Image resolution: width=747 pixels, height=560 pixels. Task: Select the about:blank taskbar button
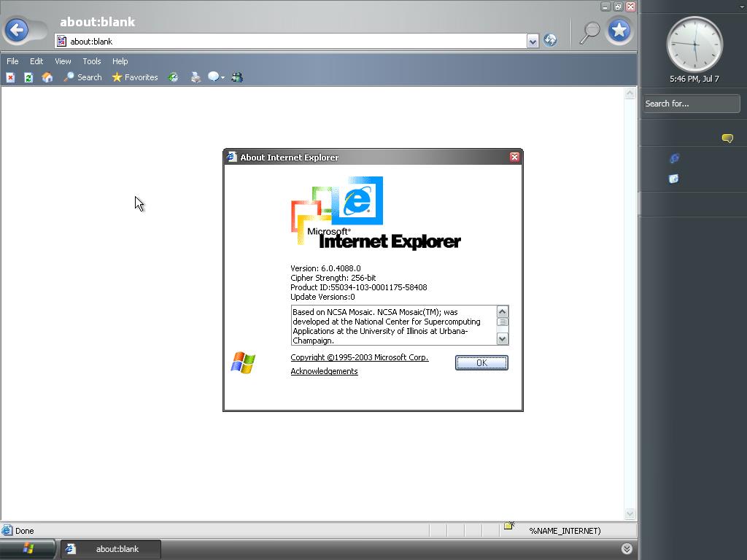(x=111, y=549)
